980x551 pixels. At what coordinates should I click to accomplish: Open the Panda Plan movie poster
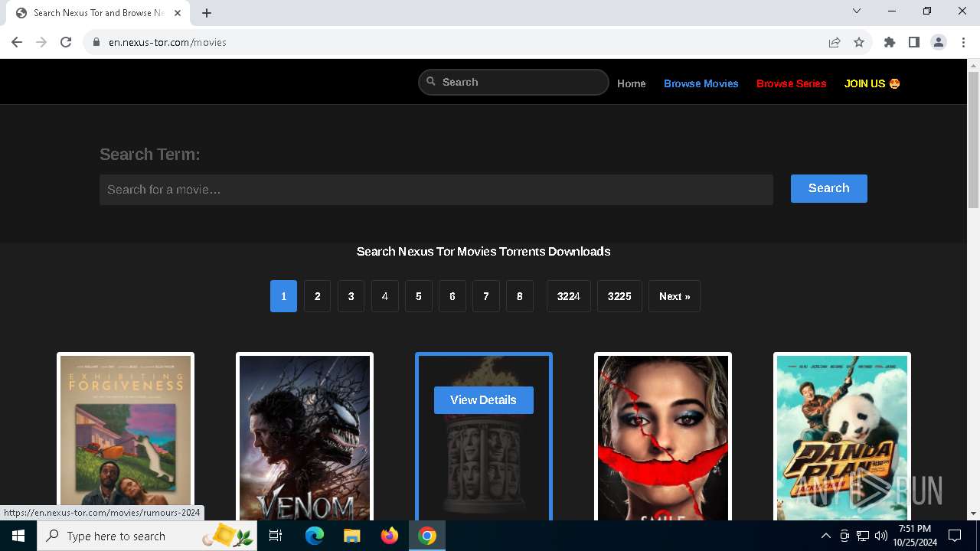tap(842, 438)
